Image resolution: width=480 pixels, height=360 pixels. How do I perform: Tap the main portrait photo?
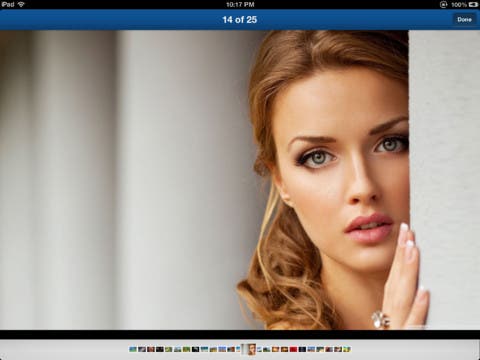tap(240, 180)
